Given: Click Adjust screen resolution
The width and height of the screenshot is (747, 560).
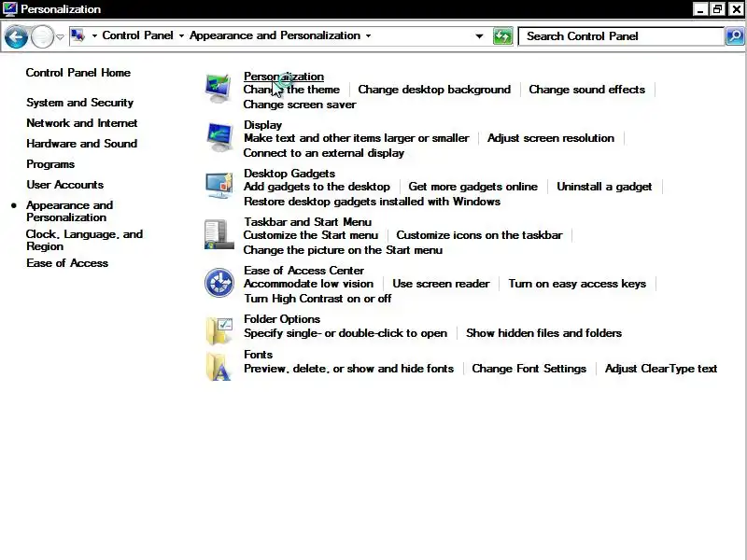Looking at the screenshot, I should click(x=551, y=138).
